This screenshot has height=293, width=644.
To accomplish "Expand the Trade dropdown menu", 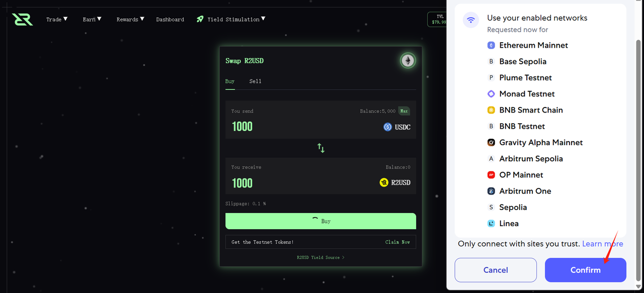I will (57, 19).
